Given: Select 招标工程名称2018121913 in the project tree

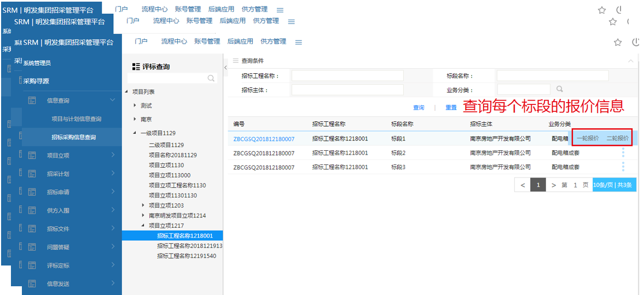Looking at the screenshot, I should (x=189, y=246).
